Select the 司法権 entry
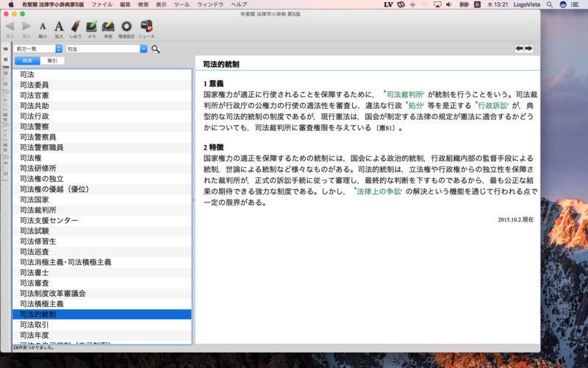Viewport: 588px width, 368px height. click(x=102, y=158)
